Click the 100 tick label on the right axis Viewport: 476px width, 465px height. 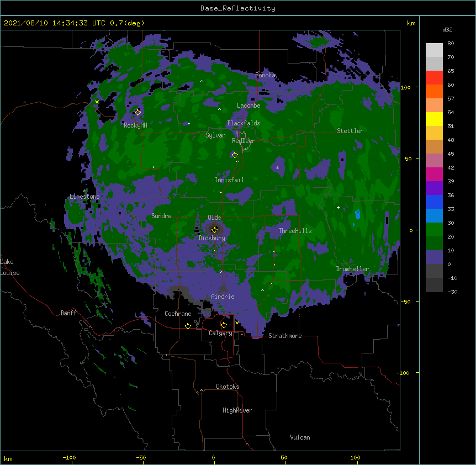(x=405, y=87)
